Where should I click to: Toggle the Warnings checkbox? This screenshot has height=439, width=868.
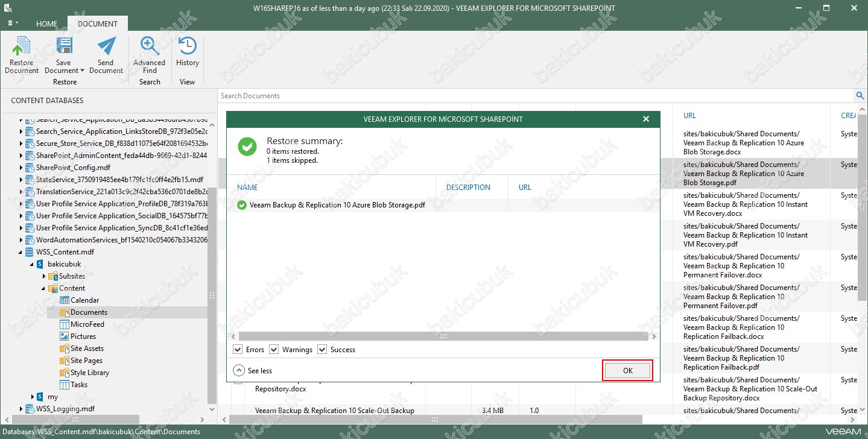(274, 350)
